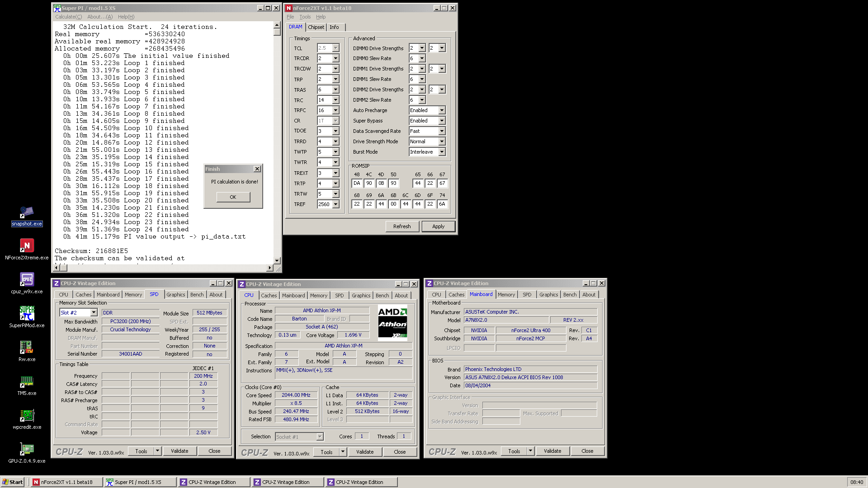The height and width of the screenshot is (488, 868).
Task: Click the system clock showing 08:40
Action: coord(857,482)
